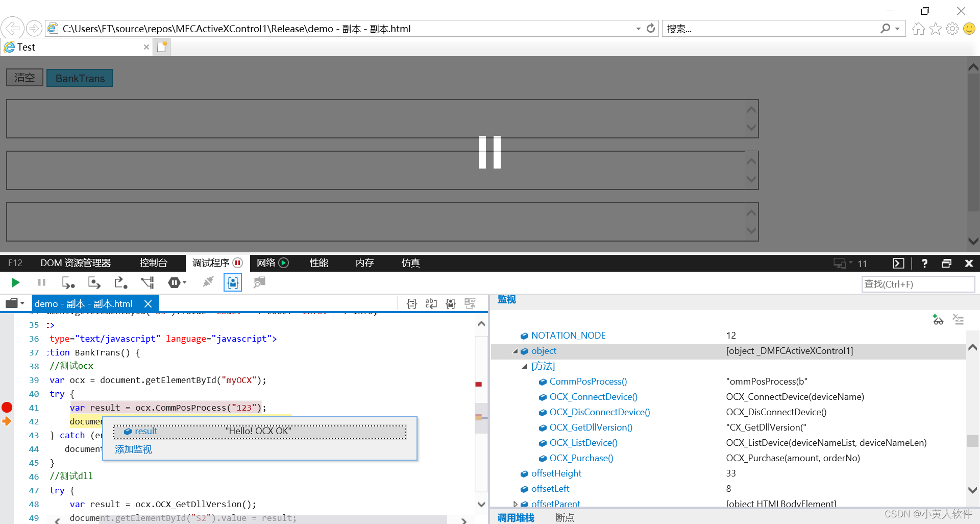
Task: Toggle pretty print braces icon
Action: (412, 304)
